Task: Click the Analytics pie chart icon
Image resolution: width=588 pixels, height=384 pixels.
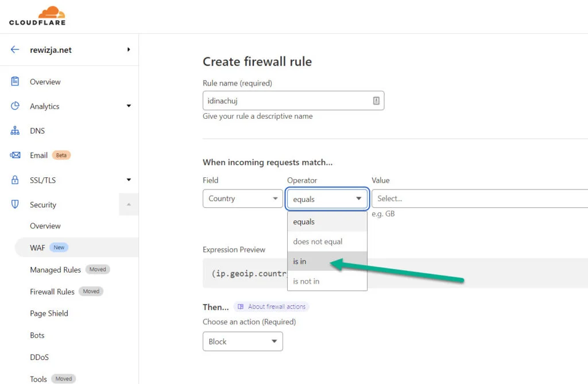Action: 15,106
